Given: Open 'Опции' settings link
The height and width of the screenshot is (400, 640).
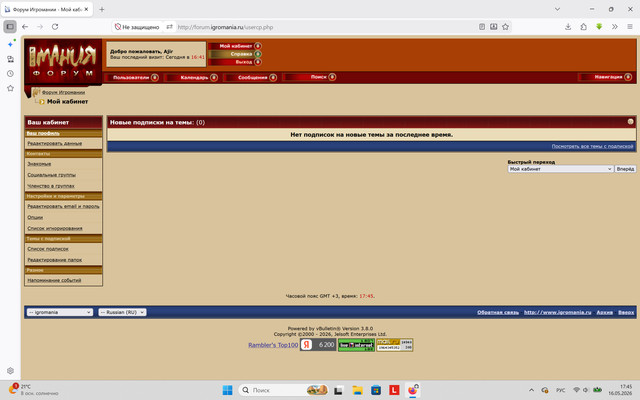Looking at the screenshot, I should point(35,217).
